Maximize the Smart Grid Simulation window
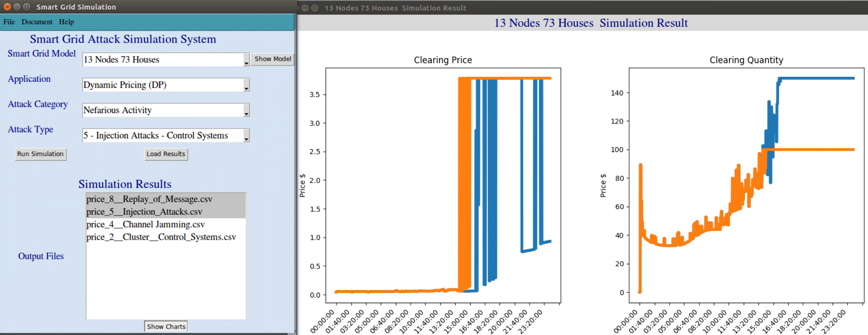This screenshot has height=335, width=868. coord(26,7)
